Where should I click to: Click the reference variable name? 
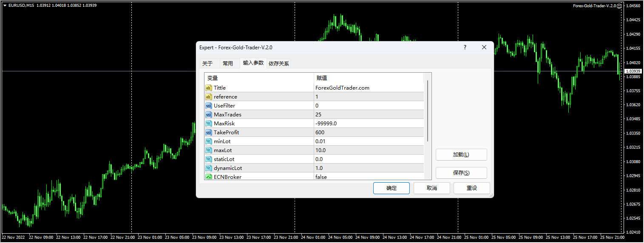[225, 97]
